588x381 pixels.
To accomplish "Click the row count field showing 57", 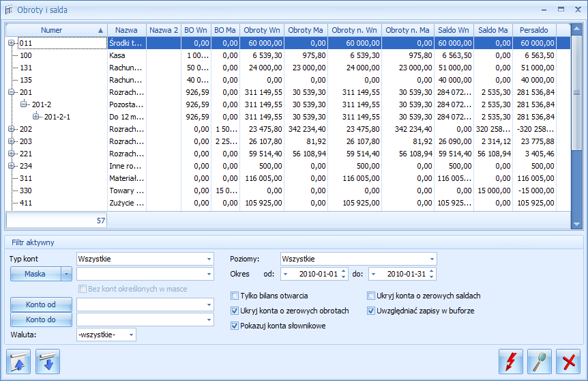I will pyautogui.click(x=57, y=221).
